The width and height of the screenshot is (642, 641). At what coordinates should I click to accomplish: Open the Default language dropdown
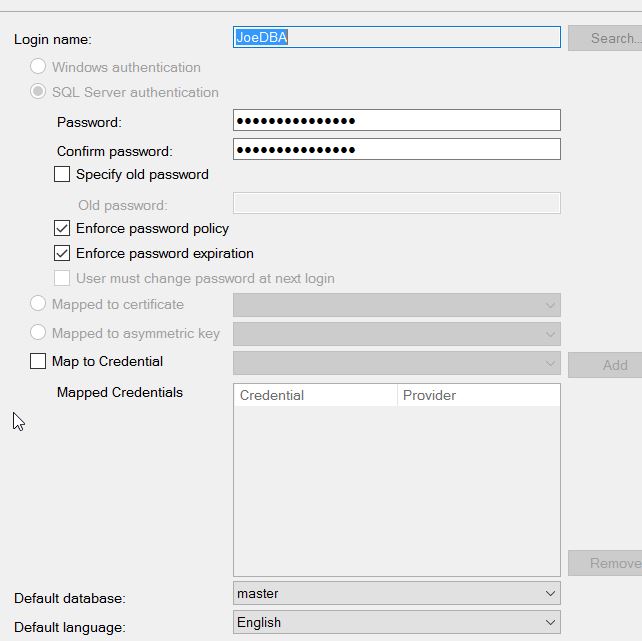click(396, 622)
